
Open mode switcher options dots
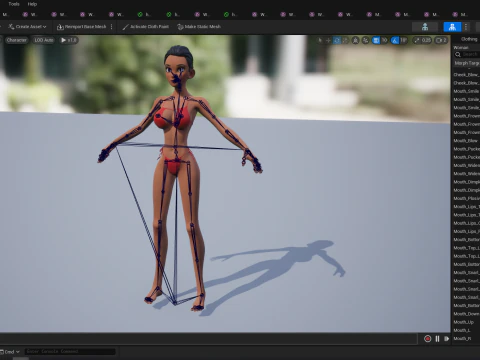(x=466, y=27)
